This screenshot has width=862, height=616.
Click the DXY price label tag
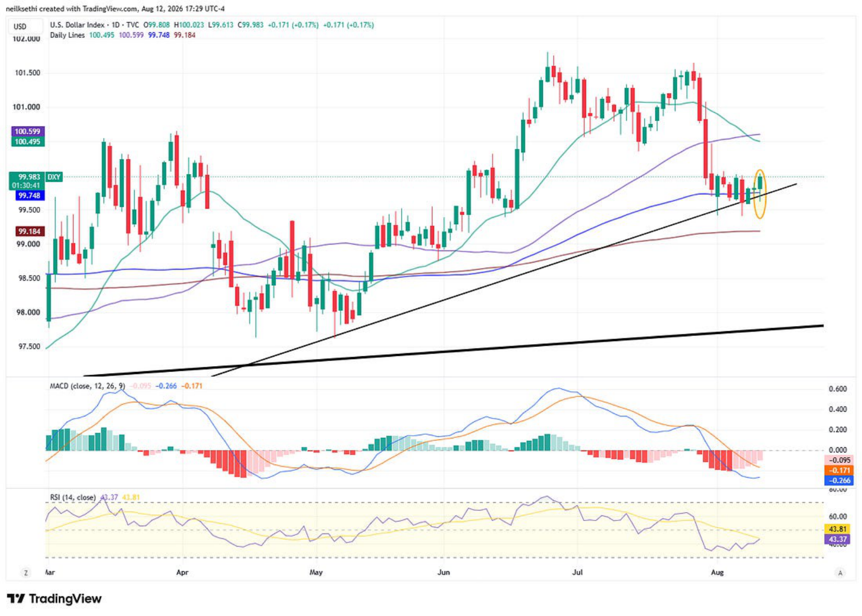tap(54, 177)
